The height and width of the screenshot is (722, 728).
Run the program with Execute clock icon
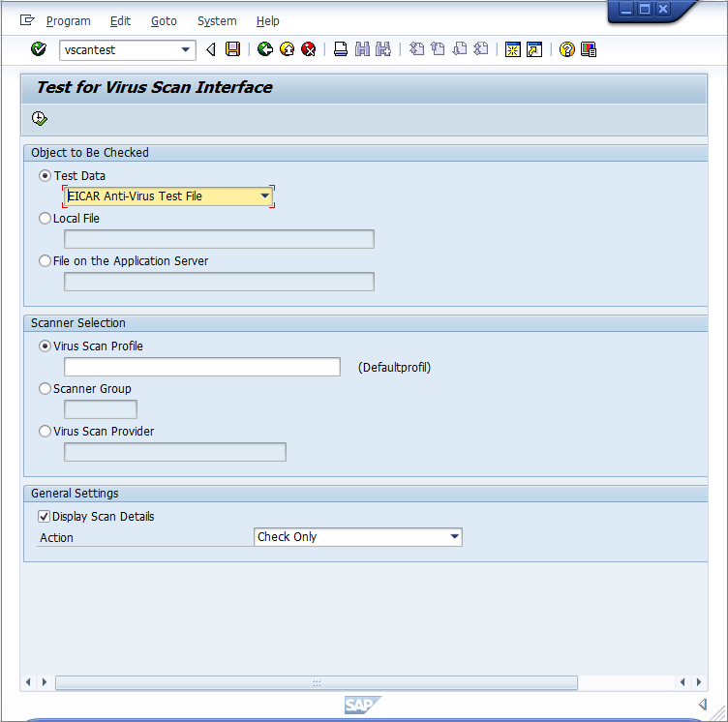pos(39,119)
